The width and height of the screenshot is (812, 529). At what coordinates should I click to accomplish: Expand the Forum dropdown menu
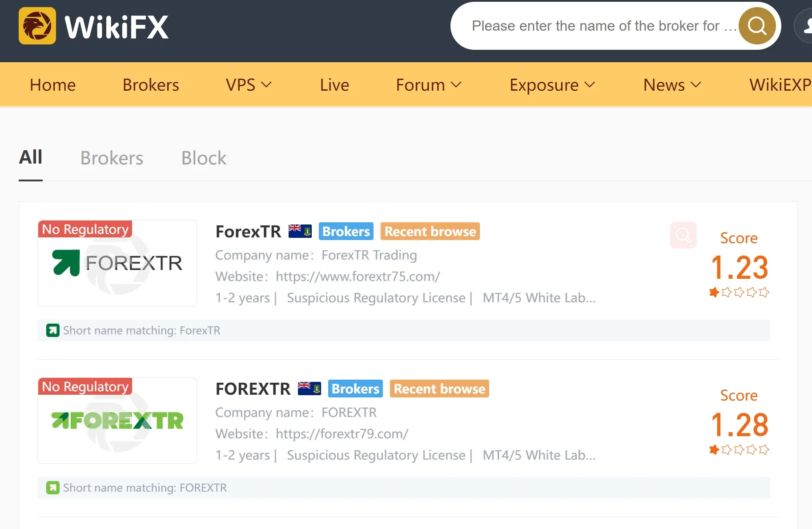pyautogui.click(x=429, y=84)
